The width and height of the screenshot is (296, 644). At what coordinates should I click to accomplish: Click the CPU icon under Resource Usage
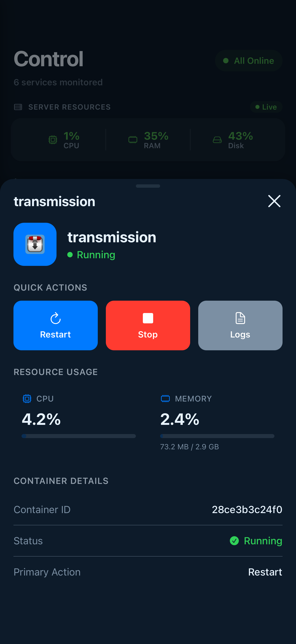[x=27, y=399]
